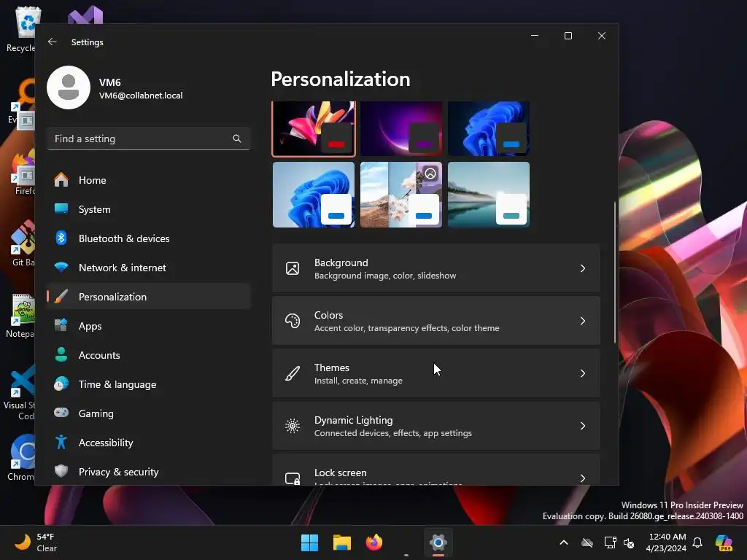Click the muted volume tray icon
This screenshot has width=747, height=560.
click(x=629, y=542)
